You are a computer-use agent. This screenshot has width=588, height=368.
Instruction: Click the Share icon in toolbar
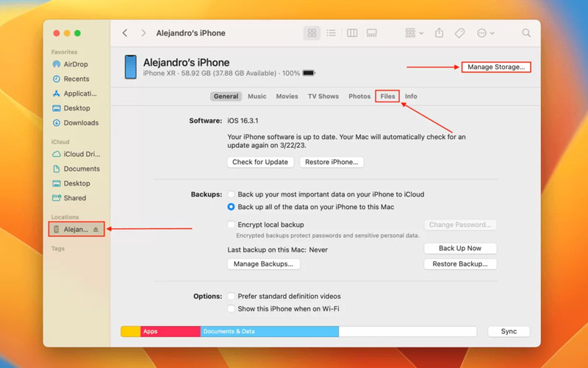[440, 33]
